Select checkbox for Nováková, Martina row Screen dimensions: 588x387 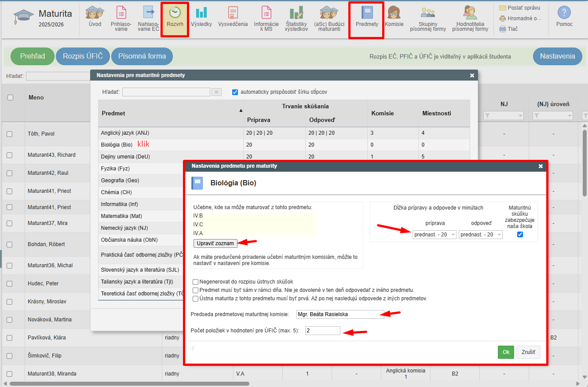(10, 320)
